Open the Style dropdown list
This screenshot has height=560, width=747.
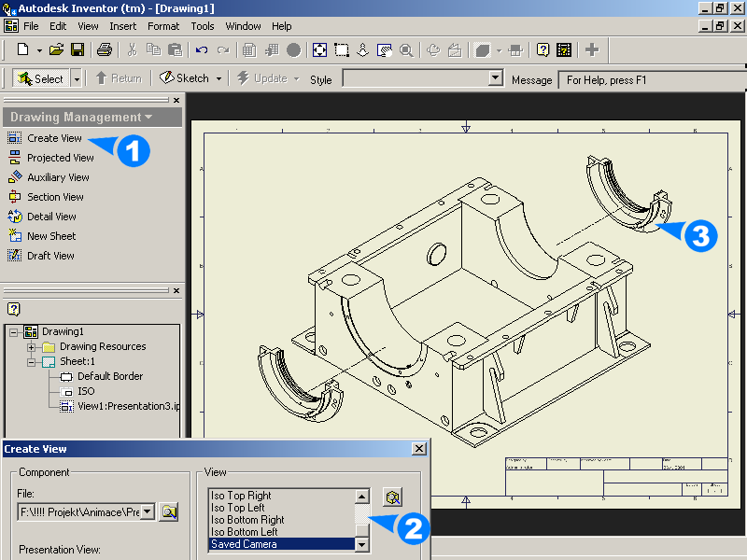tap(496, 79)
